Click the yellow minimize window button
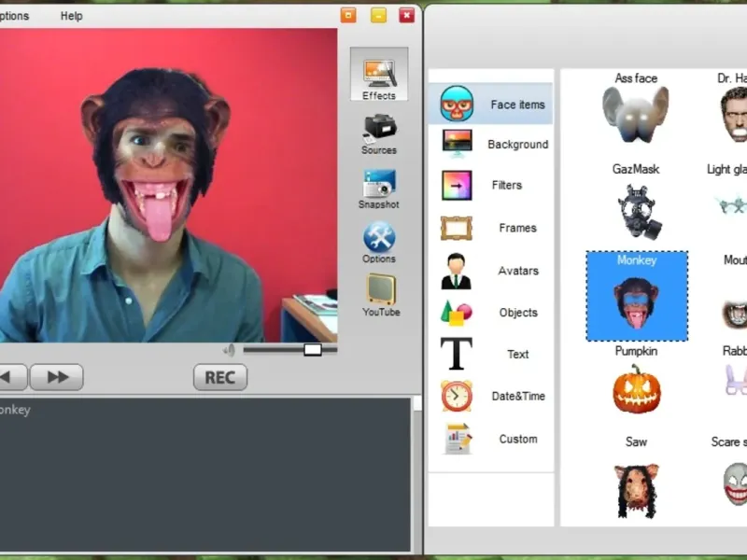The width and height of the screenshot is (747, 560). pyautogui.click(x=379, y=15)
